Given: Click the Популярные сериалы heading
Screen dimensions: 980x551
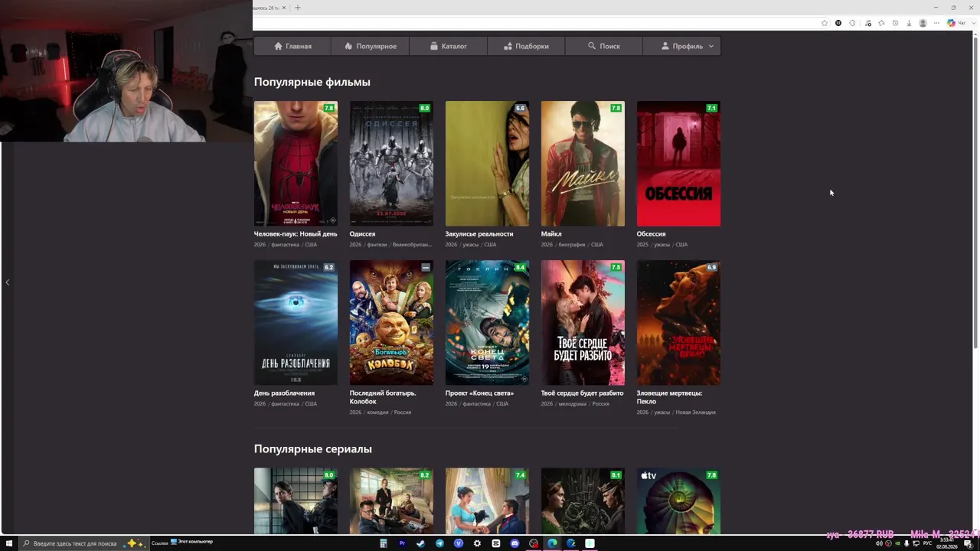Looking at the screenshot, I should (313, 449).
